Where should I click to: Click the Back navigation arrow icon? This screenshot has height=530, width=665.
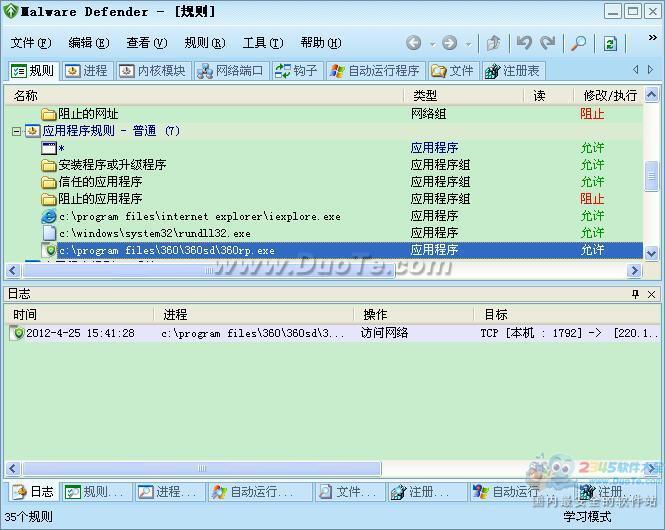tap(414, 43)
